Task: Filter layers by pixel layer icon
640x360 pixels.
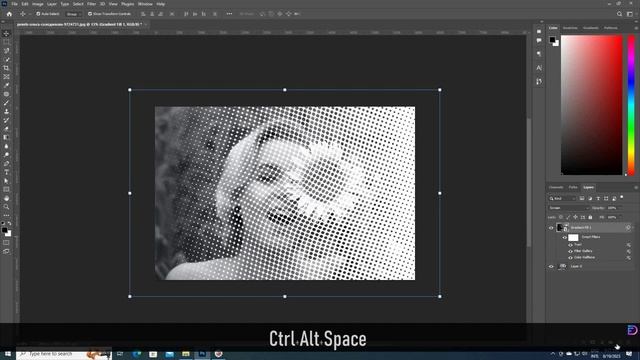Action: [582, 198]
